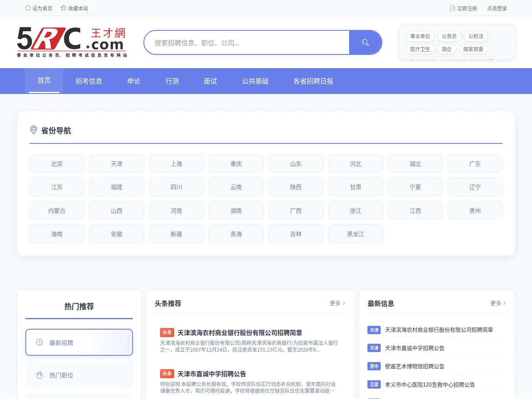Choose the 广东 province button

click(475, 164)
